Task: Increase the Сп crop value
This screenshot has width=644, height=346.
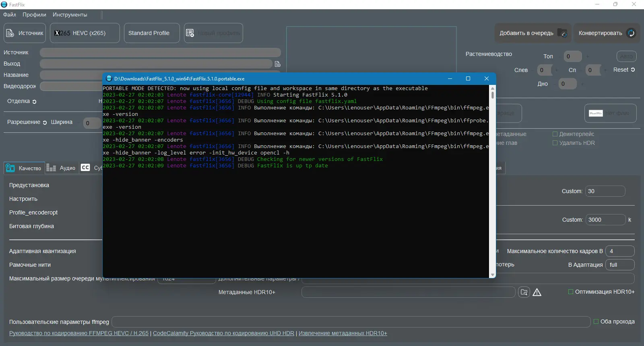Action: click(x=605, y=70)
